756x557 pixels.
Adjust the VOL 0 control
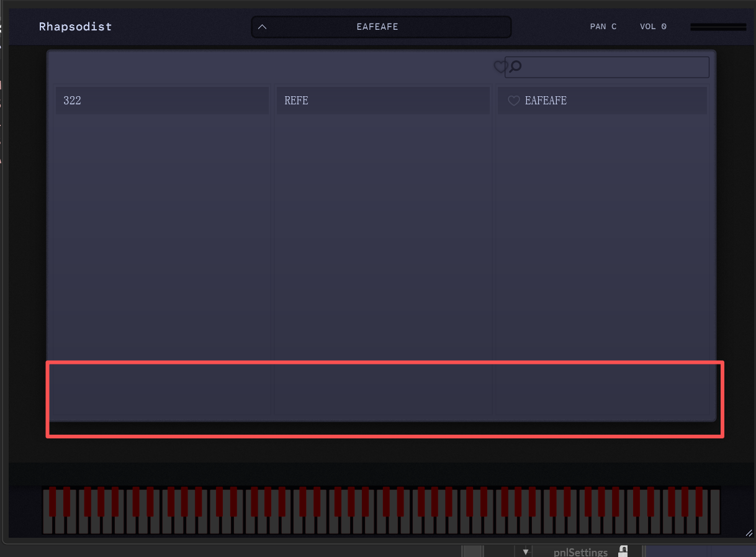pyautogui.click(x=653, y=27)
